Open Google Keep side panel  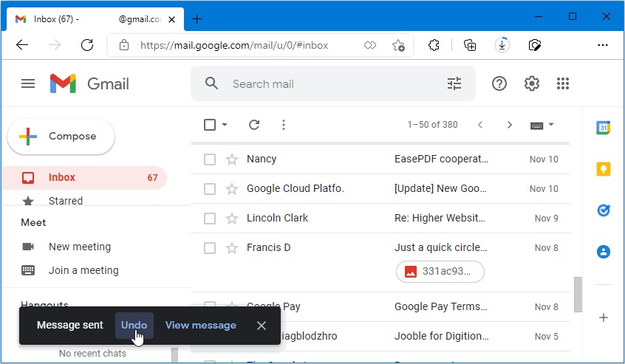point(604,169)
